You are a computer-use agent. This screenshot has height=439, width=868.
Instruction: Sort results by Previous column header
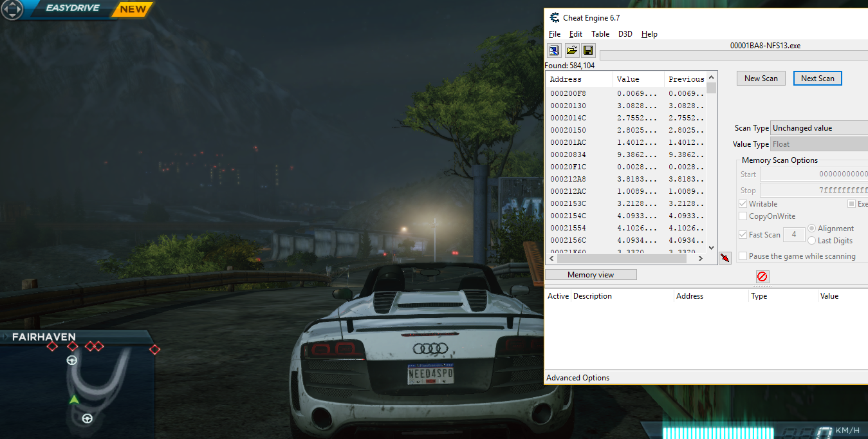click(685, 79)
